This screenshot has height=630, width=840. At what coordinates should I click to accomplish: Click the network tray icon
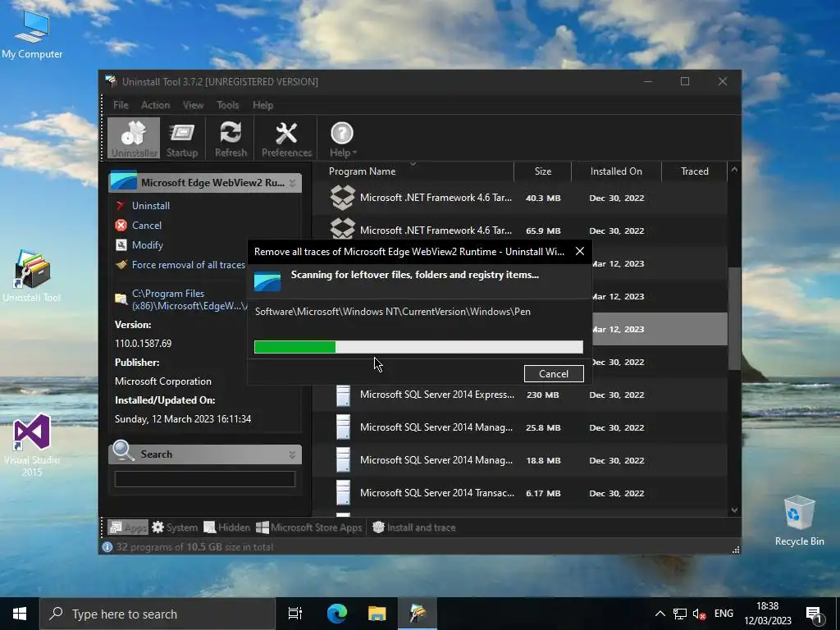pos(680,614)
